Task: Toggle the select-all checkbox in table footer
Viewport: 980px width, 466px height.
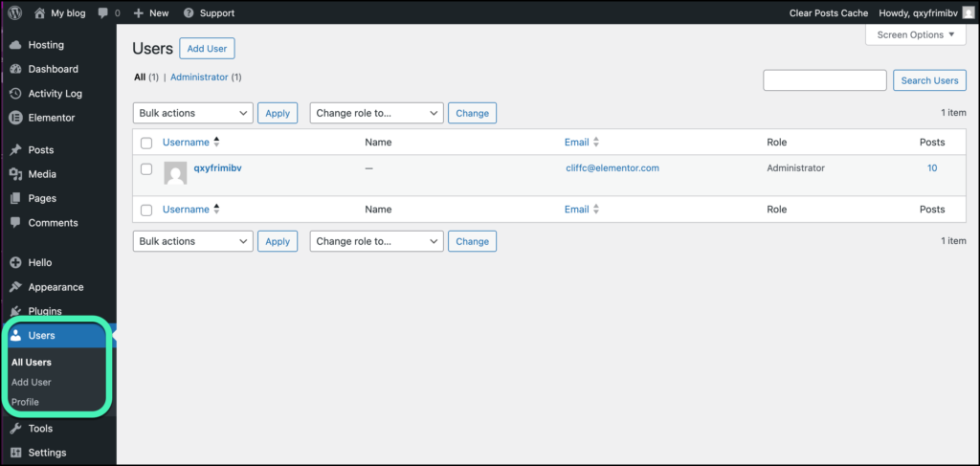Action: click(146, 210)
